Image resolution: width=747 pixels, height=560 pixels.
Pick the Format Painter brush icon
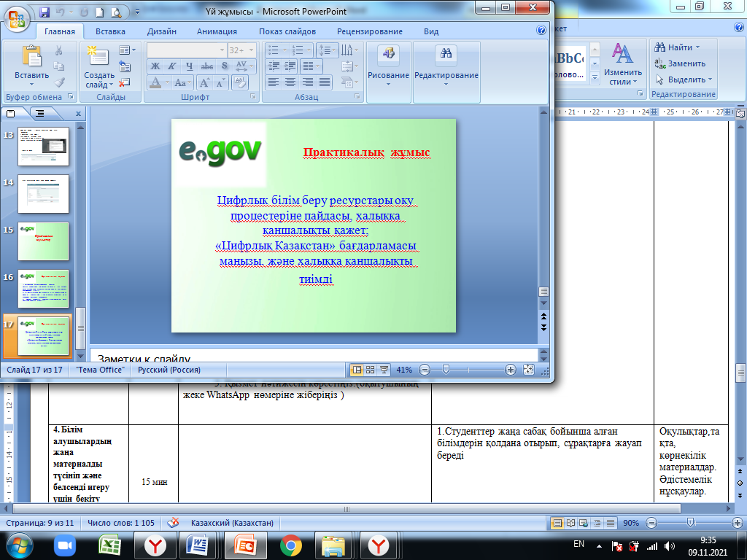[x=59, y=82]
